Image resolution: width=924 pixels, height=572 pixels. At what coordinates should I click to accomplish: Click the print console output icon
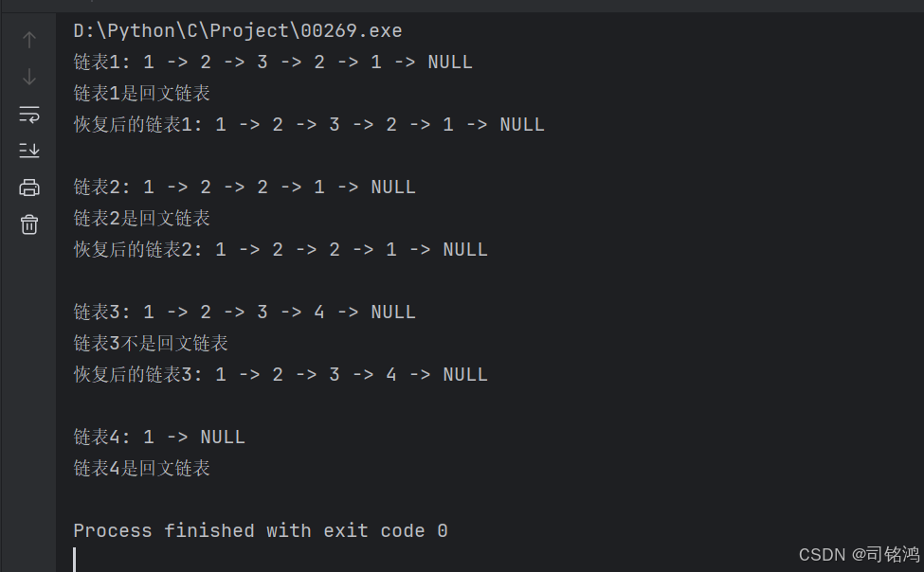click(28, 188)
